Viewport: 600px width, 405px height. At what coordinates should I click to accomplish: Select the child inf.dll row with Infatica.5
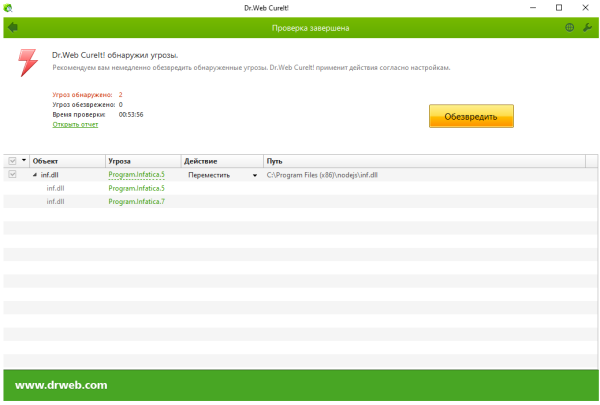pos(300,188)
